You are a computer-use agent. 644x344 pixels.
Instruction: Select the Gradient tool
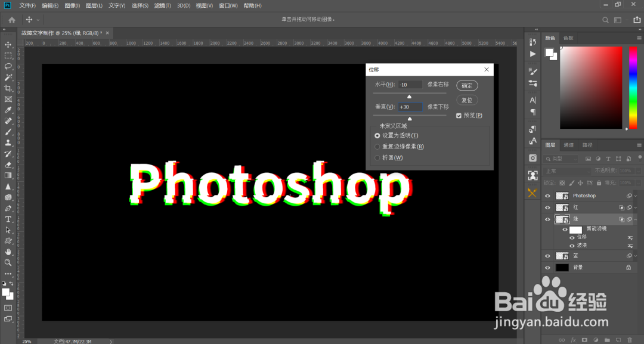pyautogui.click(x=8, y=176)
